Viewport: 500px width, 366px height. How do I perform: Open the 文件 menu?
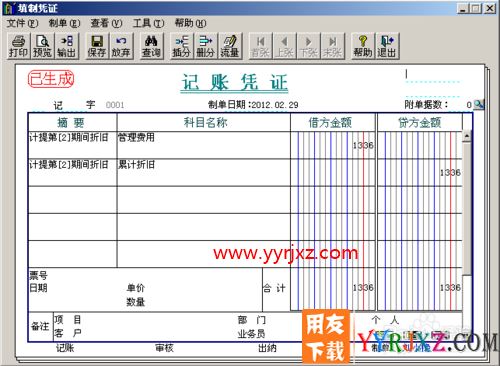22,23
